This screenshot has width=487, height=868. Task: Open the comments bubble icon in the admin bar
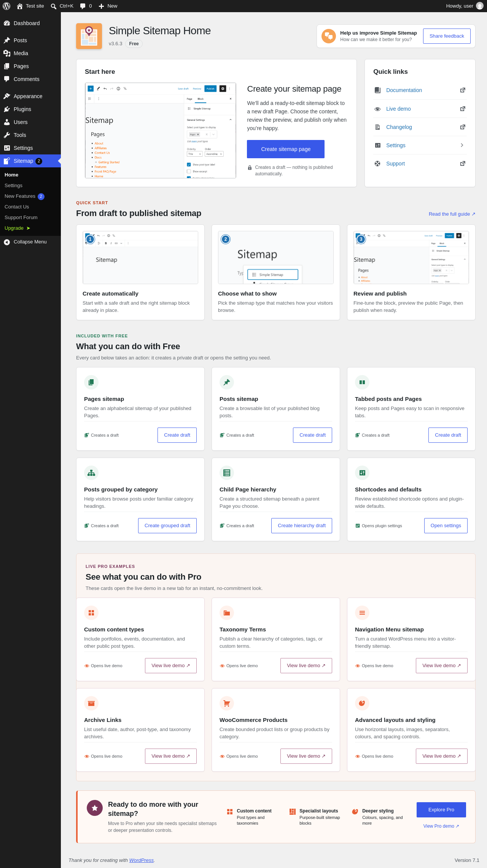click(x=83, y=6)
